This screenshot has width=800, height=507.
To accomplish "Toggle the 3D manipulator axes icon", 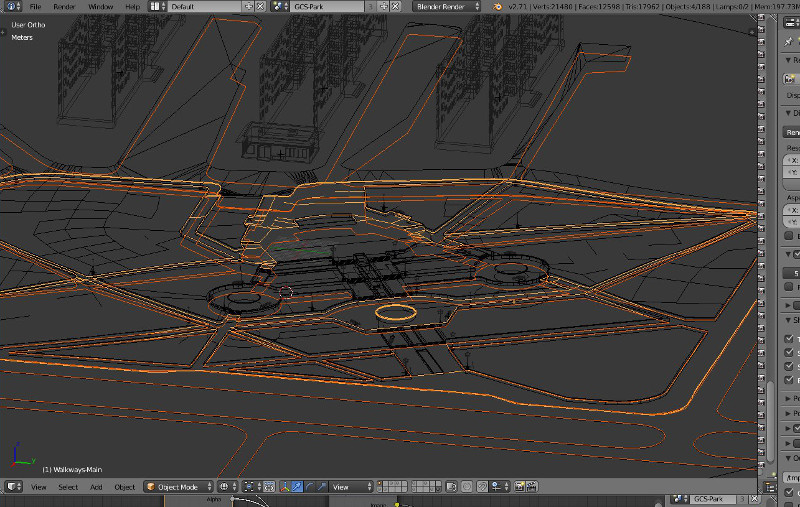I will (285, 487).
